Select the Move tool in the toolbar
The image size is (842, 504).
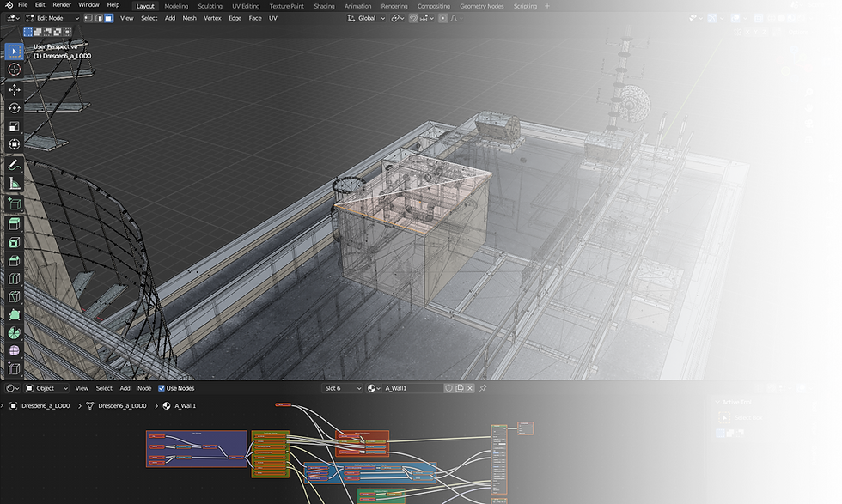point(14,88)
